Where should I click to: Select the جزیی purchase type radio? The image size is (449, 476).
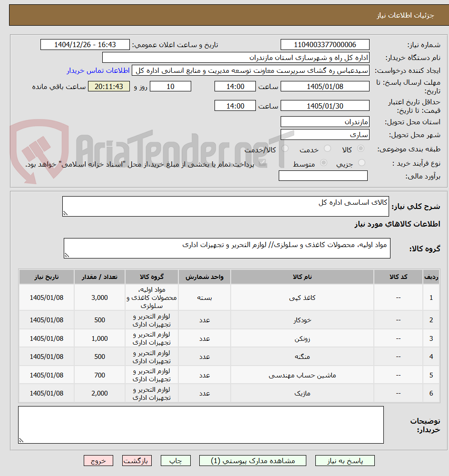click(x=361, y=163)
